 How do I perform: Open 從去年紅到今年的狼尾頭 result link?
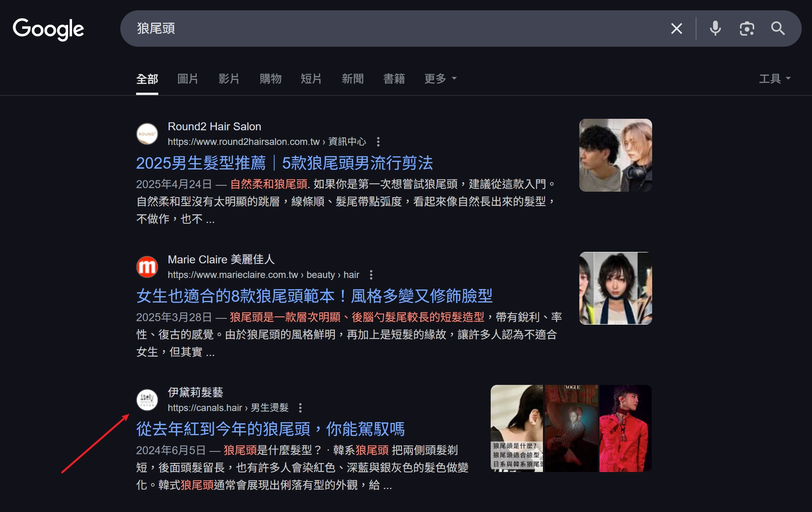pyautogui.click(x=271, y=429)
